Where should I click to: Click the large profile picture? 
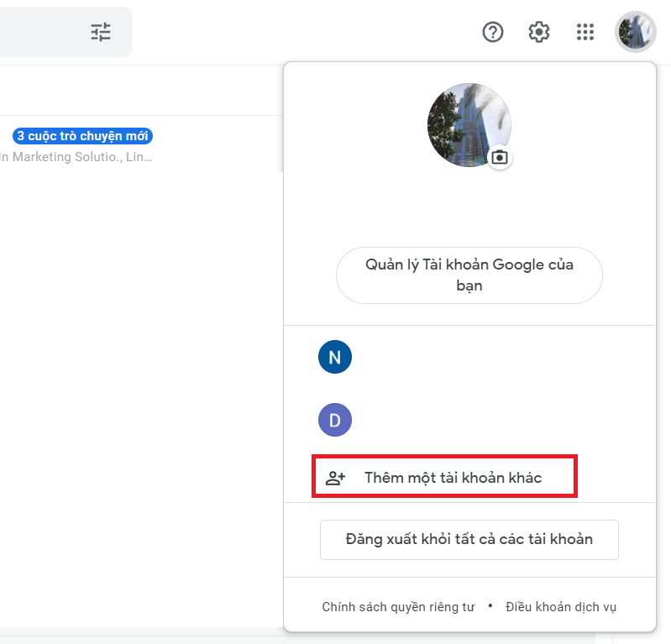pyautogui.click(x=469, y=125)
